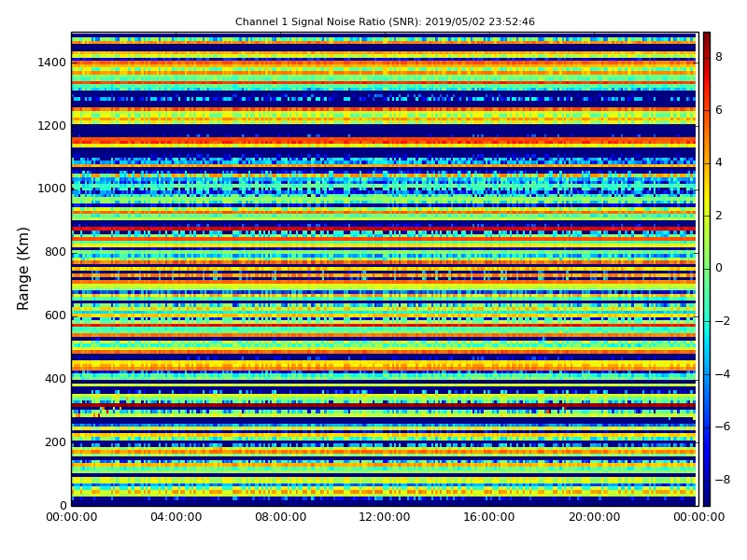The image size is (747, 560).
Task: Click the colorbar value −4 label
Action: (x=722, y=374)
